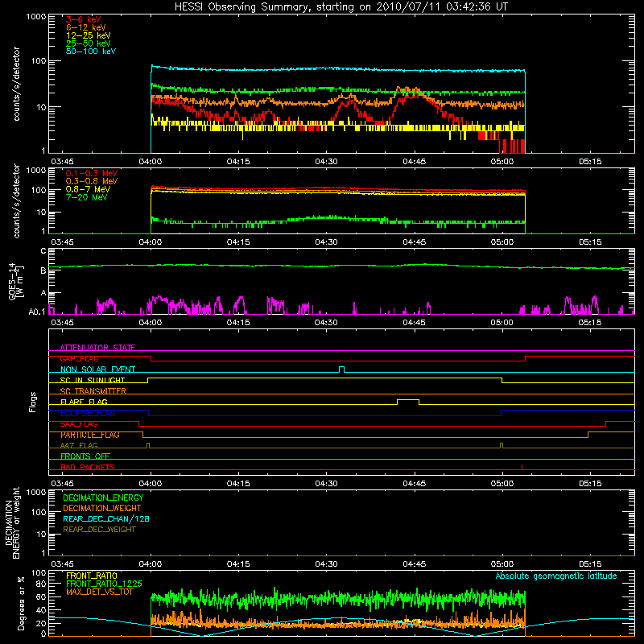Click the DECIMATION_ENERGY legend label

[103, 497]
